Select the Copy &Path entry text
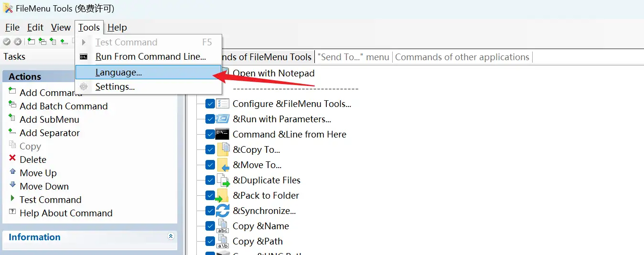644x255 pixels. (x=258, y=241)
